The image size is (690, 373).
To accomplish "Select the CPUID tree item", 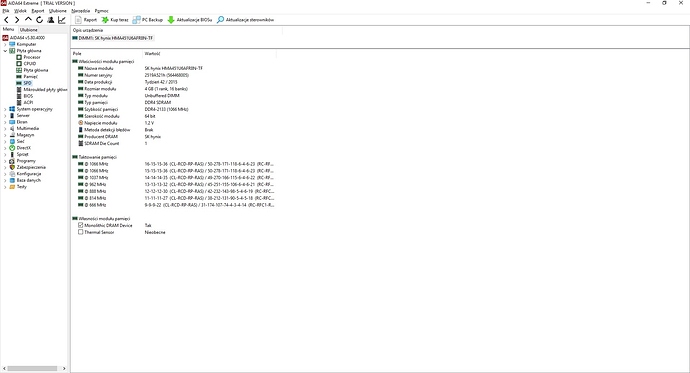I will coord(30,64).
